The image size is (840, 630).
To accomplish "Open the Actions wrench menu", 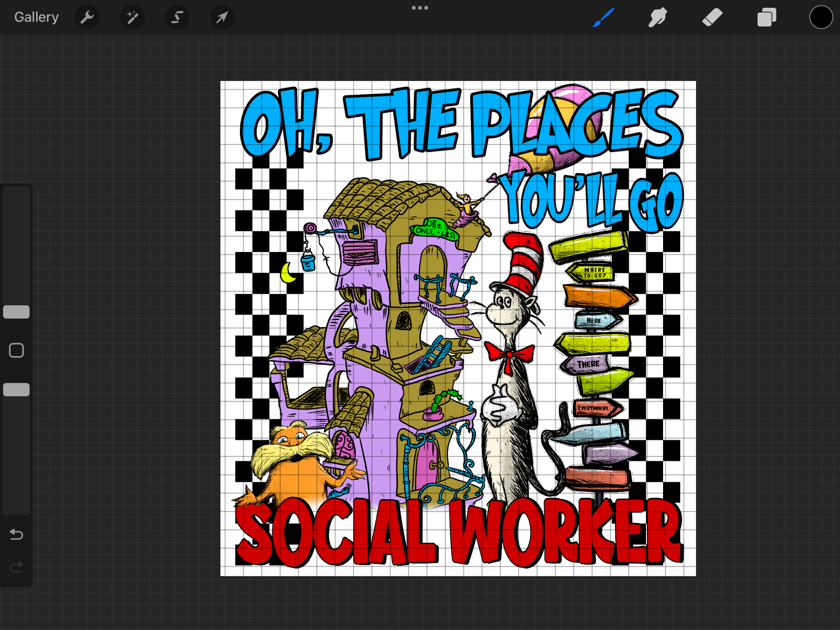I will point(87,17).
